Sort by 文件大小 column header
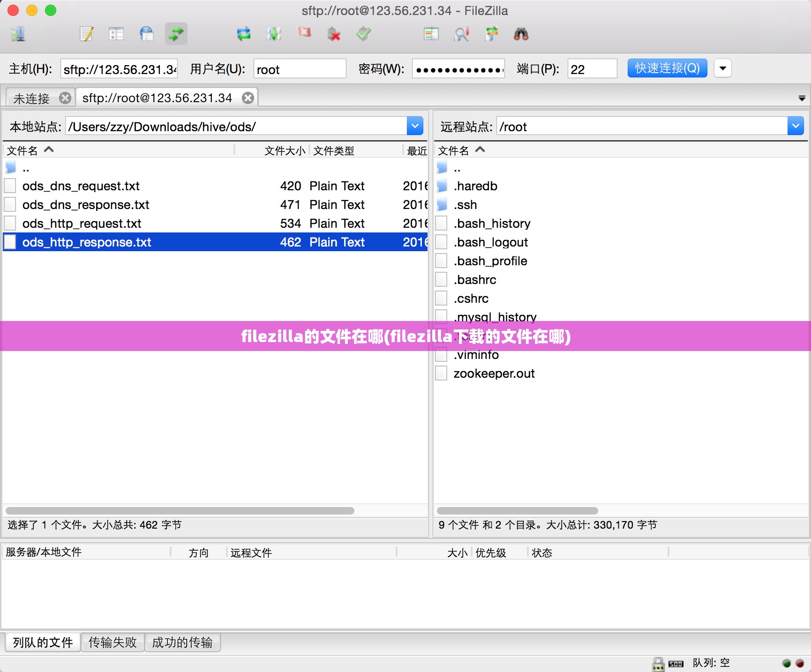811x672 pixels. 272,150
